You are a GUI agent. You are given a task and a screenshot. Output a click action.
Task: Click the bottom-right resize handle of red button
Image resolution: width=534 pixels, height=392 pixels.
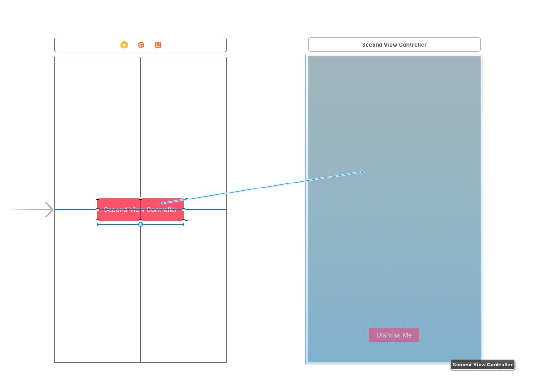(183, 220)
